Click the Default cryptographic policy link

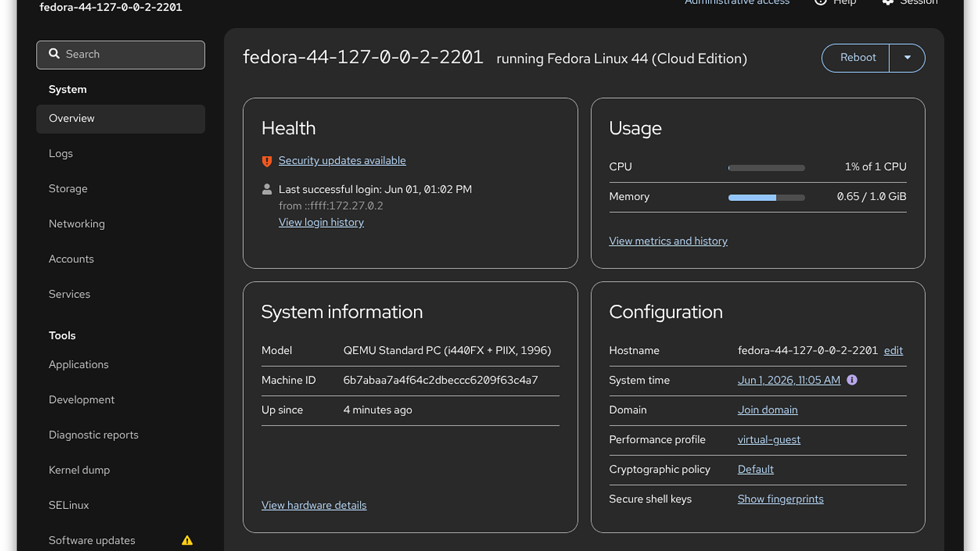click(755, 469)
